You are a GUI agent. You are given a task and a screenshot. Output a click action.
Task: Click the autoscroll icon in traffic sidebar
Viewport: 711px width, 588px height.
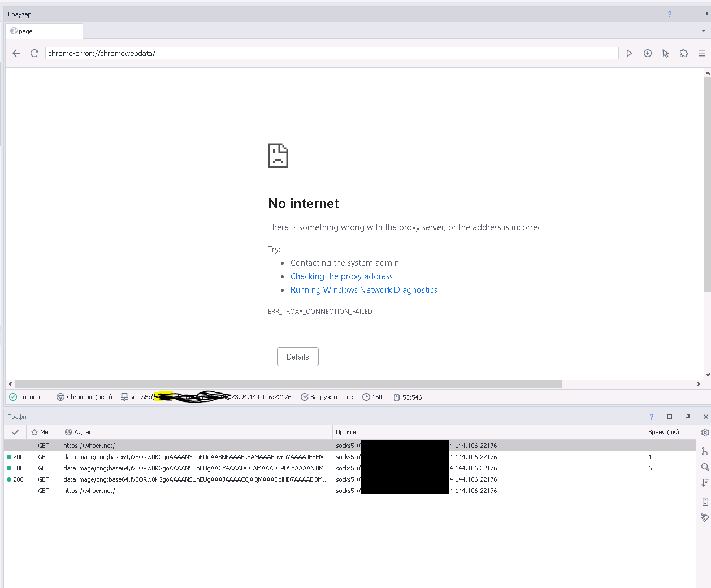point(705,501)
